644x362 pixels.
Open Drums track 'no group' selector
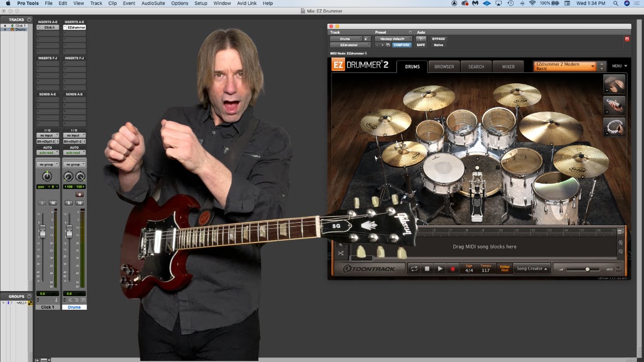(x=74, y=164)
